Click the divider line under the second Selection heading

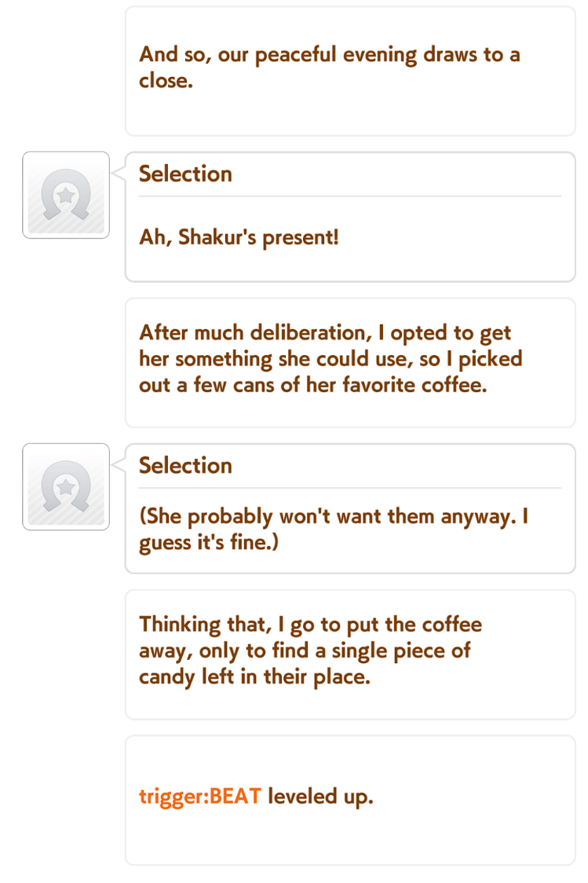tap(350, 488)
